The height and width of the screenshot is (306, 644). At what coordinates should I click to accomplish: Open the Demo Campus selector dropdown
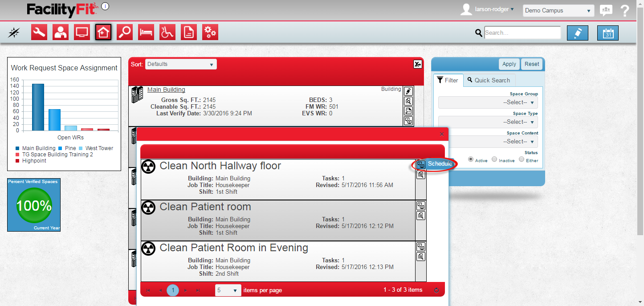click(558, 11)
